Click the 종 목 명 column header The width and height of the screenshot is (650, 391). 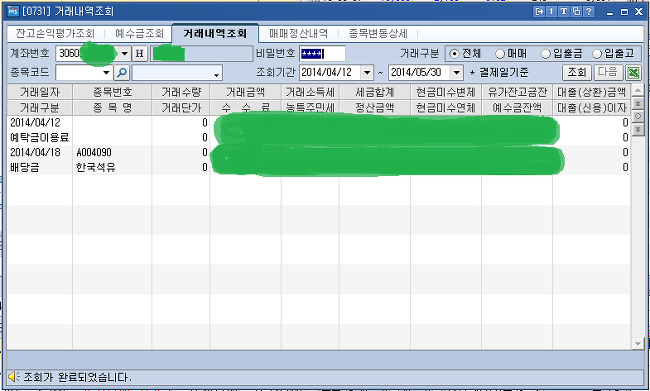pyautogui.click(x=112, y=108)
